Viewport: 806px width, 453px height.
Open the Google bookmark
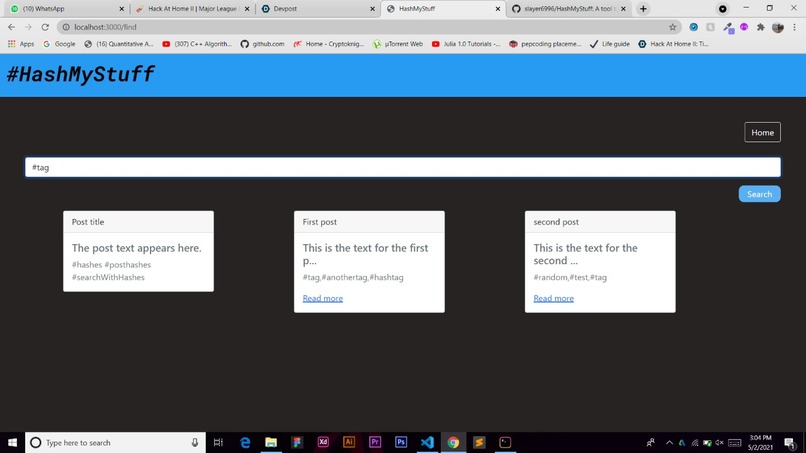click(x=59, y=44)
